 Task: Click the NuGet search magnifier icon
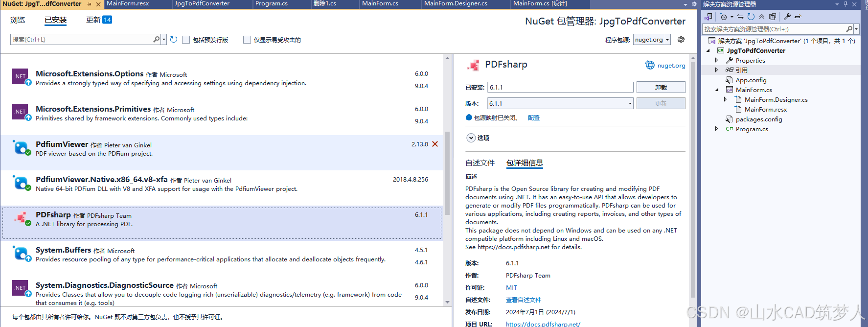tap(157, 39)
